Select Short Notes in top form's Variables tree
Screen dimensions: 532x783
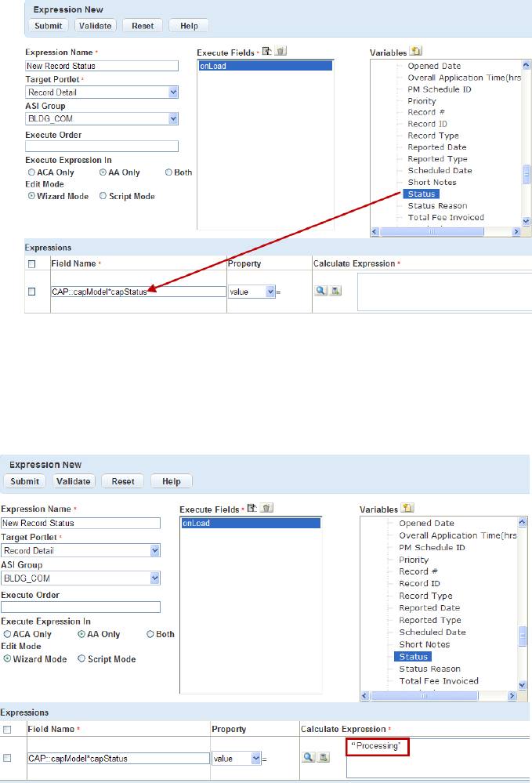pos(432,183)
